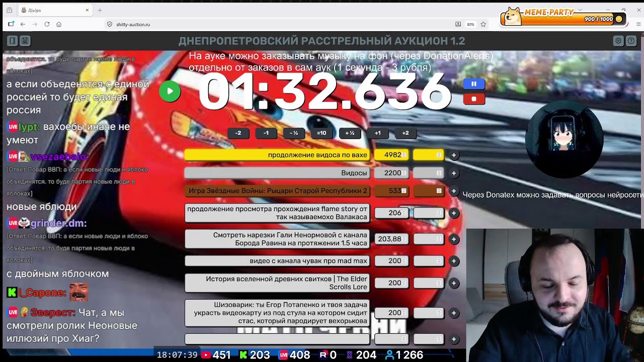Click plus button for mad max lot
The width and height of the screenshot is (644, 362).
[454, 261]
